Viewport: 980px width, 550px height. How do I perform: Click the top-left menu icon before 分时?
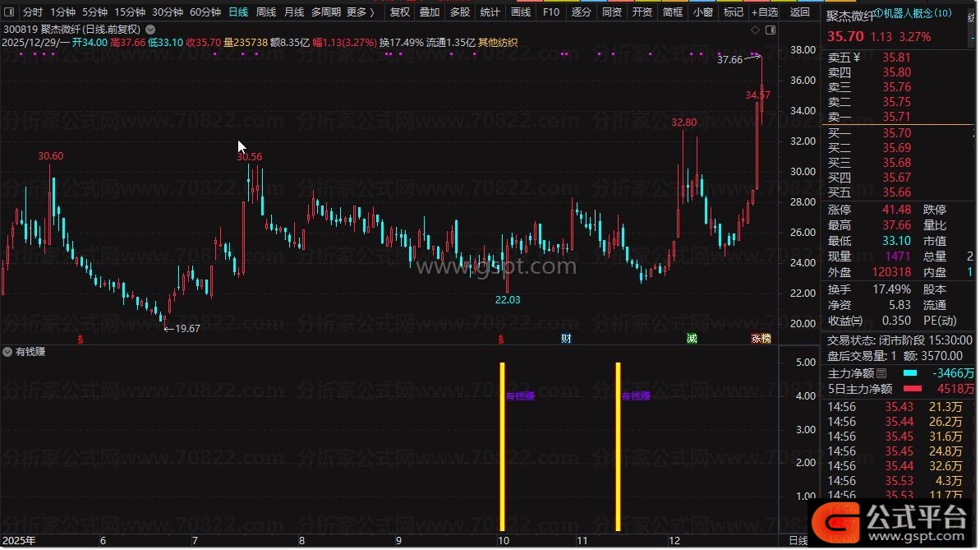pos(9,12)
